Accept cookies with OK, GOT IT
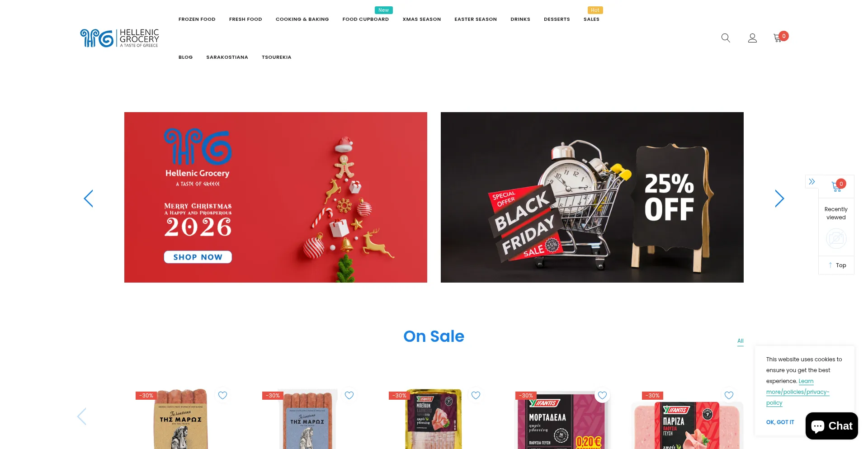Screen dimensions: 868x449 (780, 422)
